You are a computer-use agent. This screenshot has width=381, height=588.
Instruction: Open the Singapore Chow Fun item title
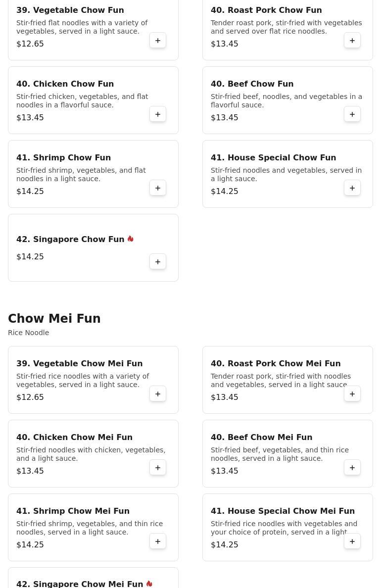70,239
